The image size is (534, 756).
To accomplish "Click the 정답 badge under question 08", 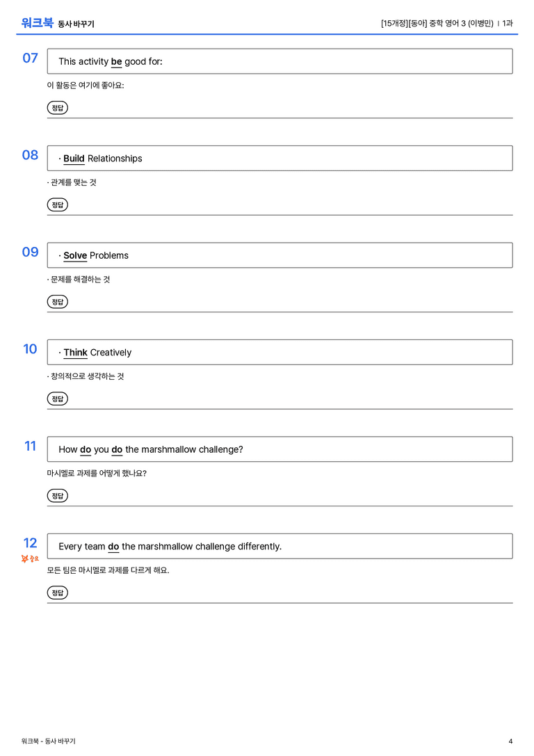I will coord(57,204).
